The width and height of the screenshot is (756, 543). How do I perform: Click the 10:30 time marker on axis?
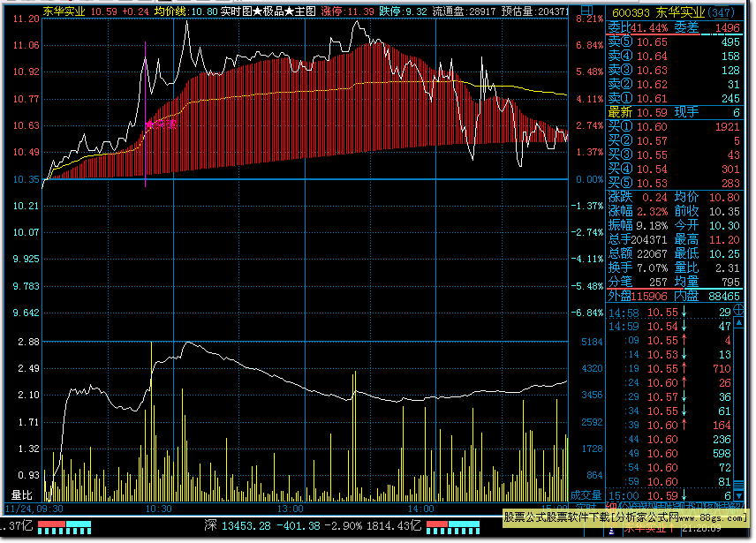pyautogui.click(x=159, y=509)
